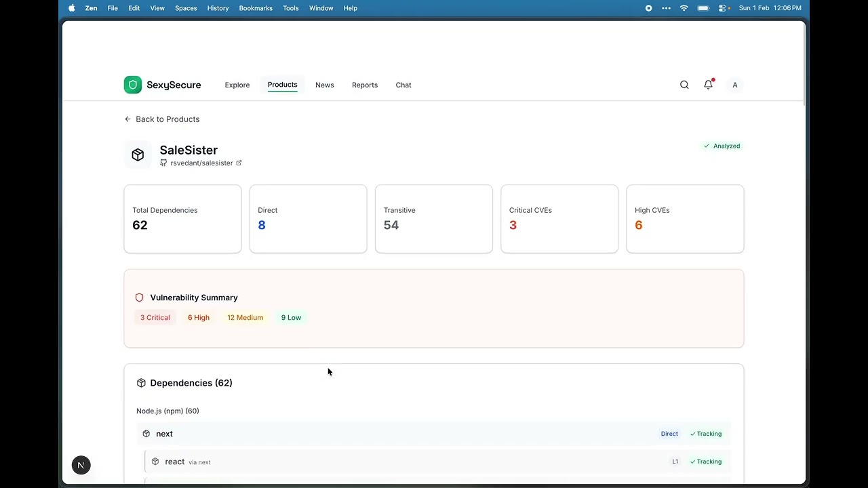Click the Tracking badge on the react row

[706, 462]
